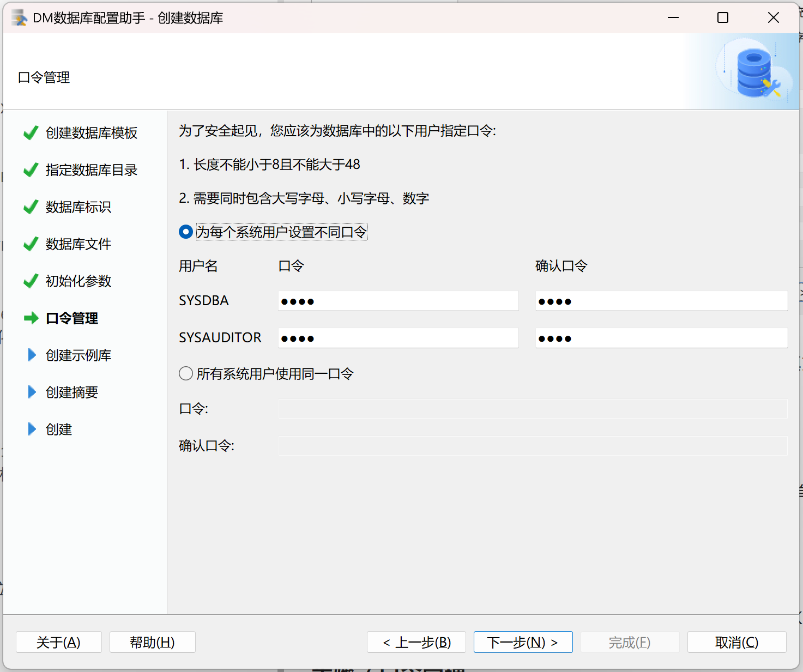
Task: Click the blue triangle beside 创建 step
Action: point(32,429)
